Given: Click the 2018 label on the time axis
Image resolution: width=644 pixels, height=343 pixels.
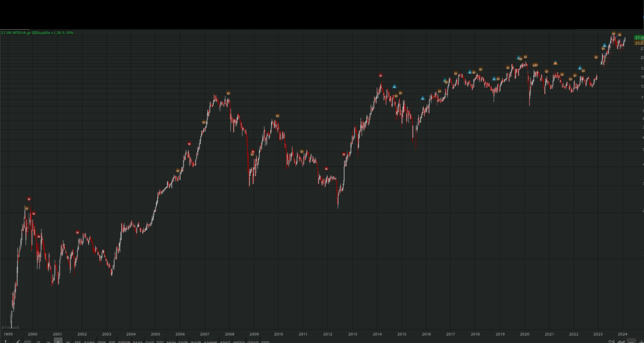Looking at the screenshot, I should tap(475, 335).
